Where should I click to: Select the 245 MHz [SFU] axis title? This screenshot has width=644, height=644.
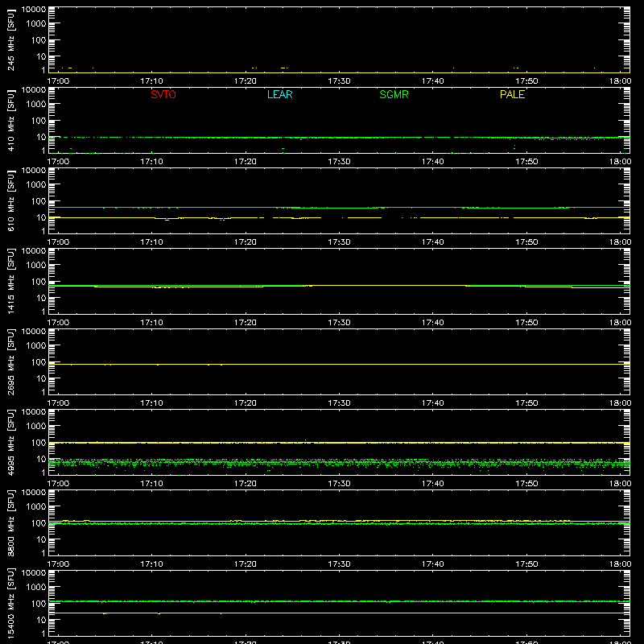pos(10,39)
